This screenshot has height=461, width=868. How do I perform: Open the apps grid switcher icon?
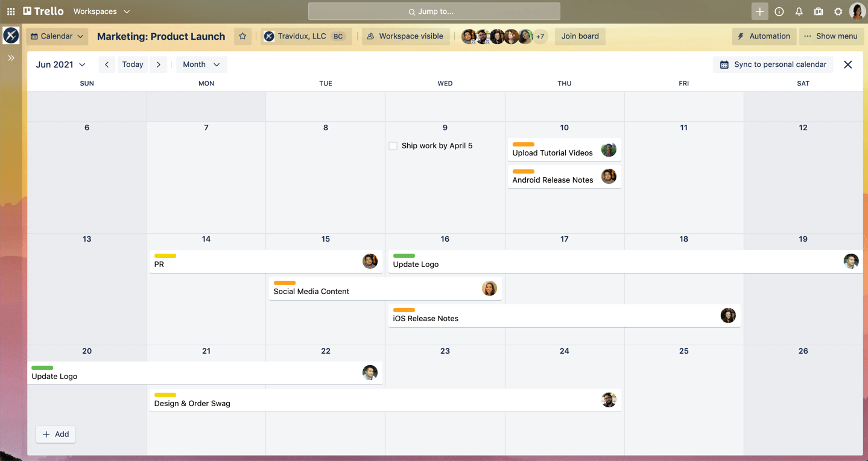[x=11, y=11]
